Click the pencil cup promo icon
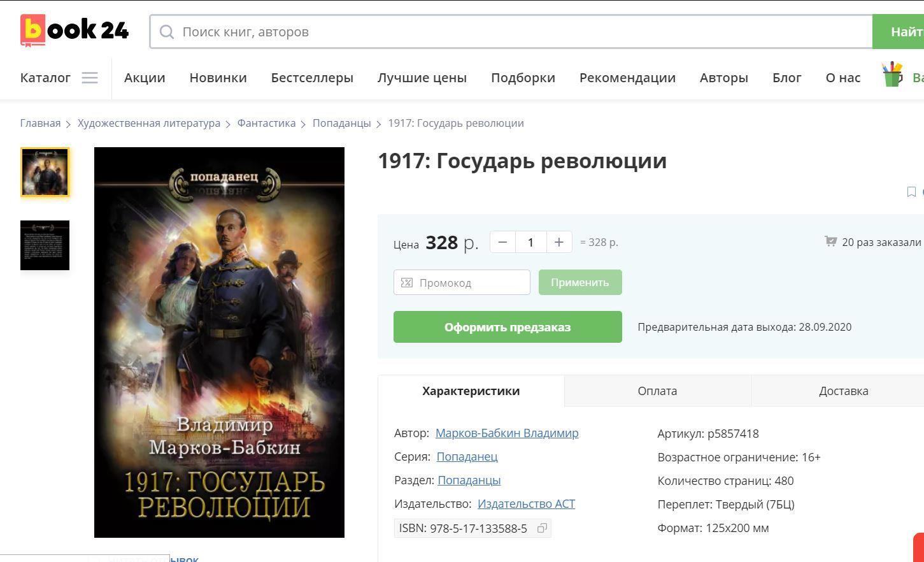Viewport: 924px width, 562px height. pyautogui.click(x=893, y=75)
